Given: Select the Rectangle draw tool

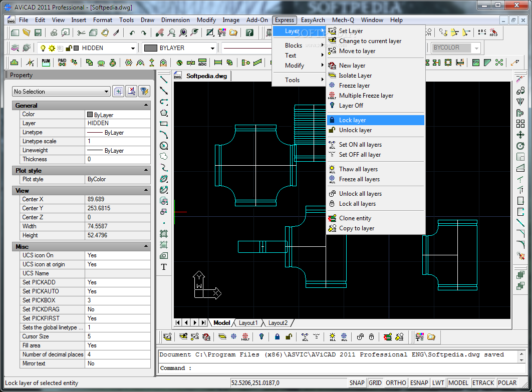Looking at the screenshot, I should 164,124.
